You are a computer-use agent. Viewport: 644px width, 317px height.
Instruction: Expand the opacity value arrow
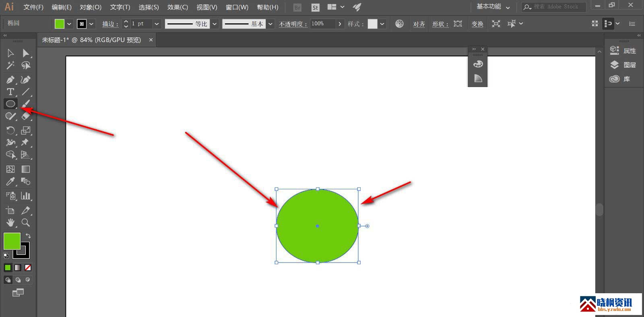pos(340,24)
